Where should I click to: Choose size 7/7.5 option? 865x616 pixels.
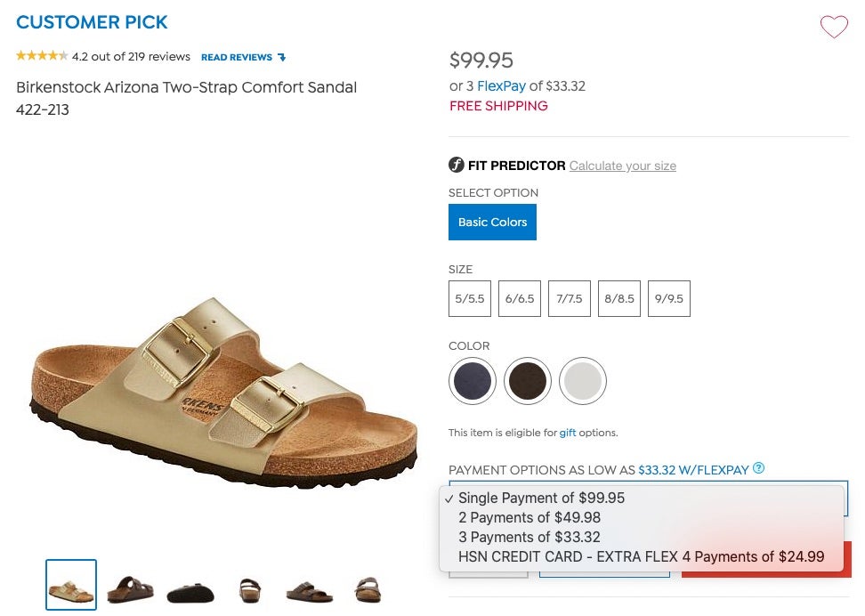(570, 299)
